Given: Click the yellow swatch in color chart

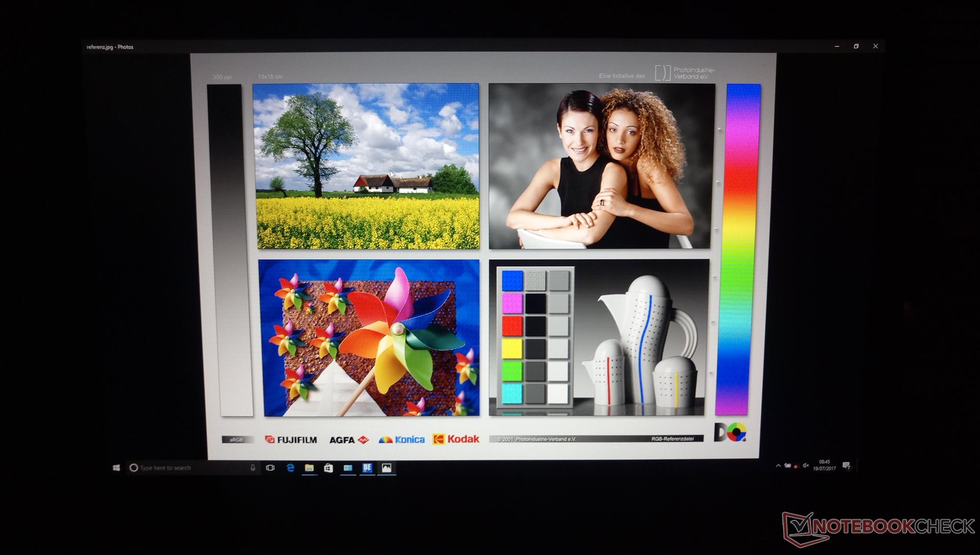Looking at the screenshot, I should [512, 349].
